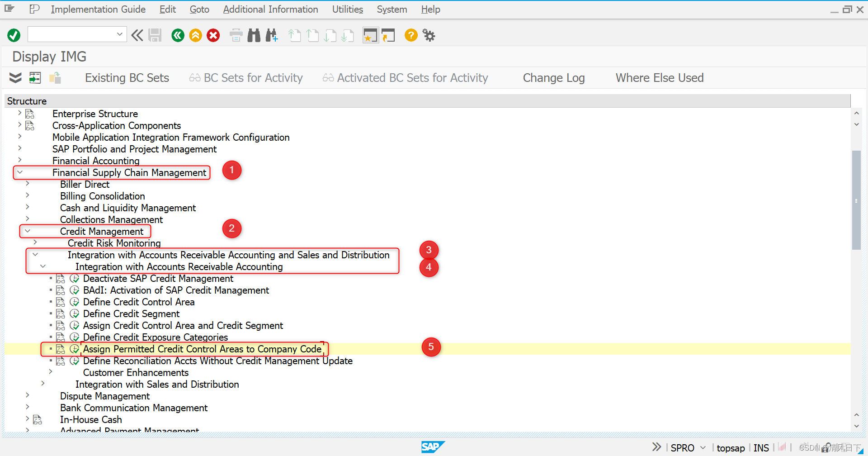Click the Print icon
This screenshot has height=456, width=868.
pos(236,35)
